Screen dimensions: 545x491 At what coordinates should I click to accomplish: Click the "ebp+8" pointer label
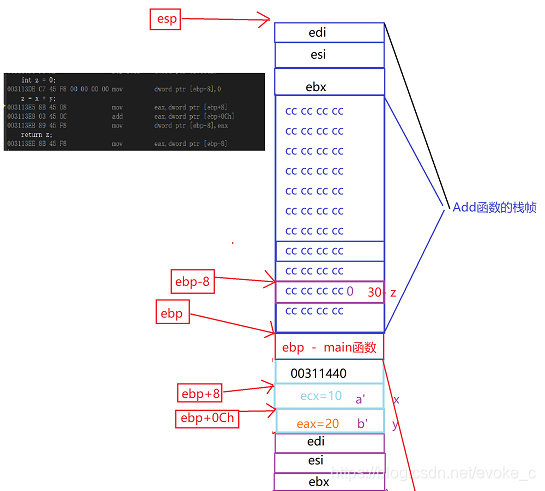pos(200,393)
